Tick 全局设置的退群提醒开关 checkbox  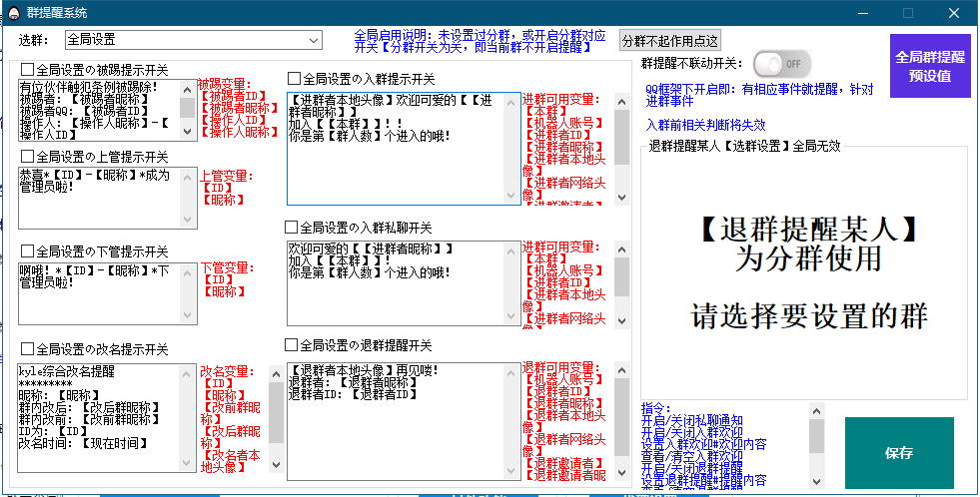click(292, 344)
